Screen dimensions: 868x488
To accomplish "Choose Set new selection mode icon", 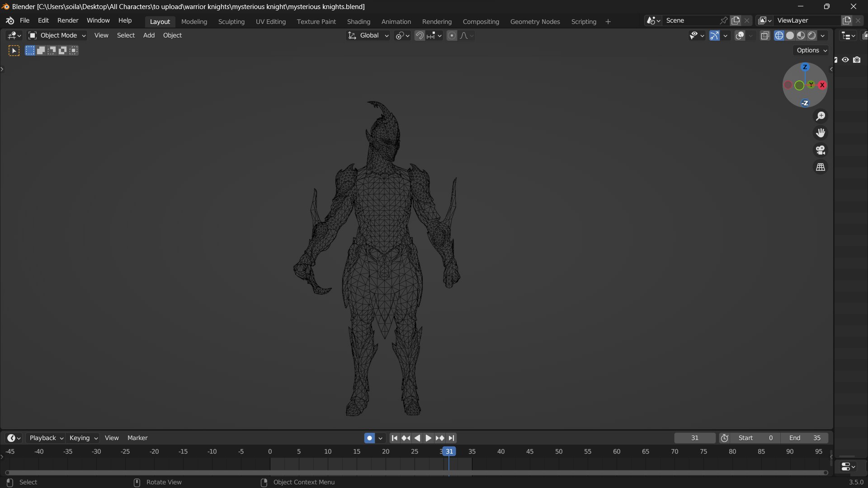I will tap(30, 51).
